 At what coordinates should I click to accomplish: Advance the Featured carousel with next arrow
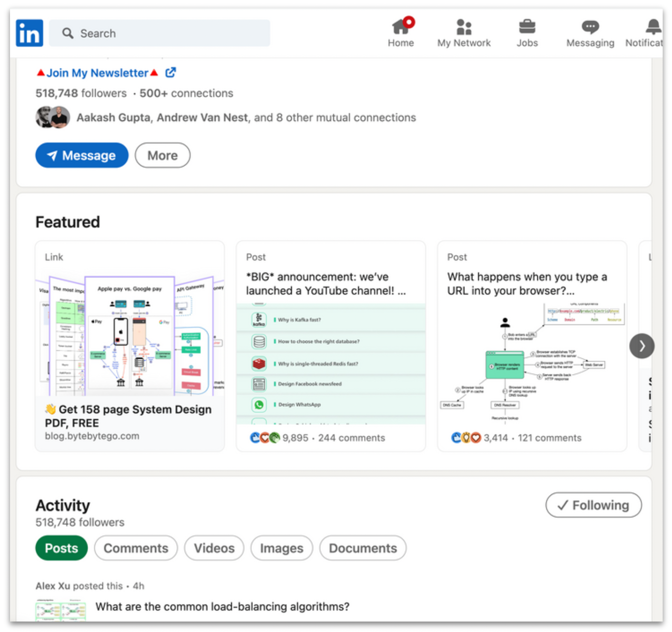(x=642, y=346)
